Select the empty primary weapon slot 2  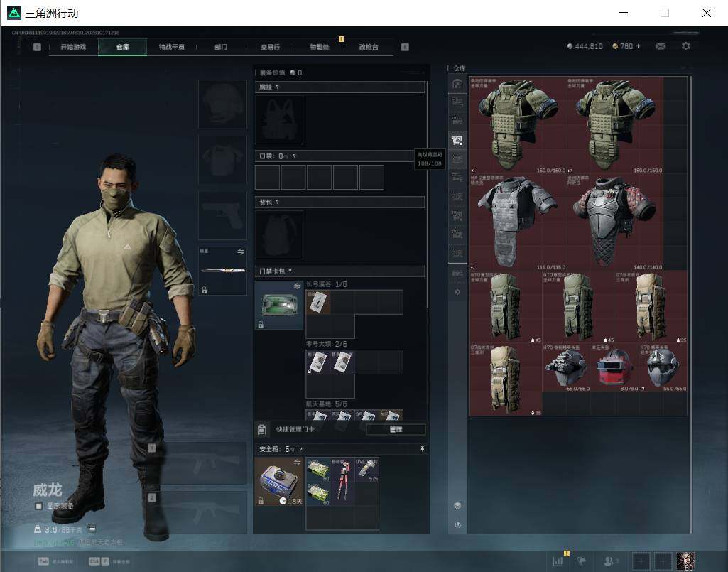point(197,513)
